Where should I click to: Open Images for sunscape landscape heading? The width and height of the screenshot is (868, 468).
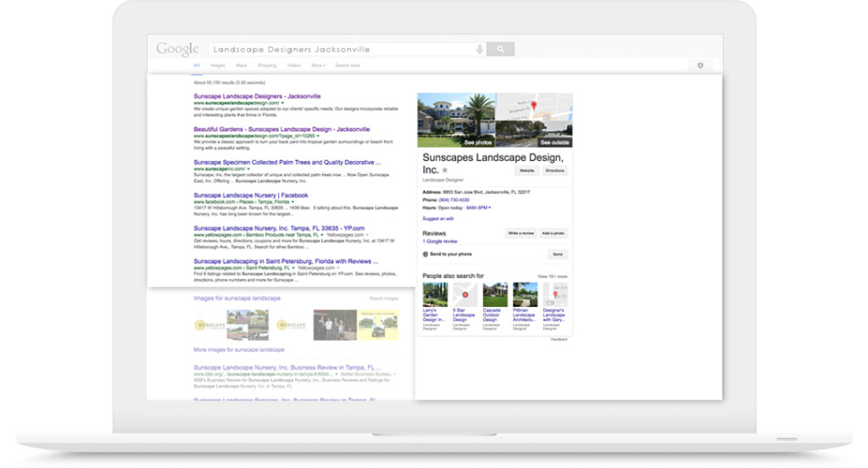tap(237, 298)
